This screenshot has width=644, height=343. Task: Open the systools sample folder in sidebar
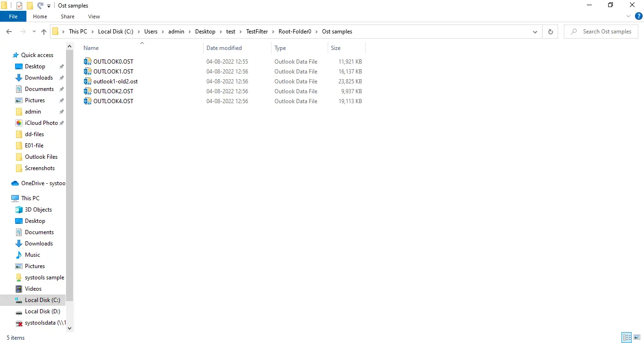pos(44,278)
